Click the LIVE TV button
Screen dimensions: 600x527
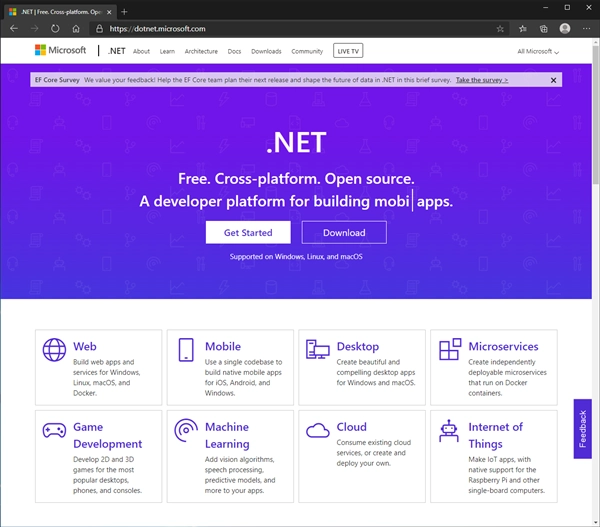point(348,51)
